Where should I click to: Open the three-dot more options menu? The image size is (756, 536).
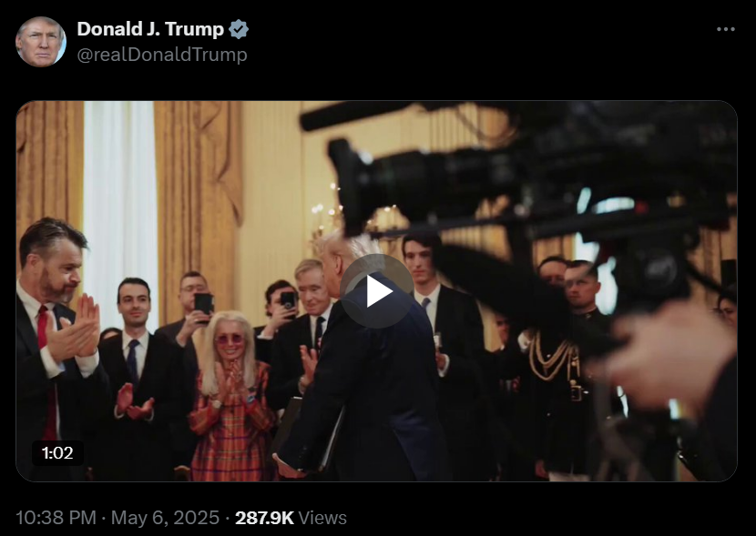point(726,29)
